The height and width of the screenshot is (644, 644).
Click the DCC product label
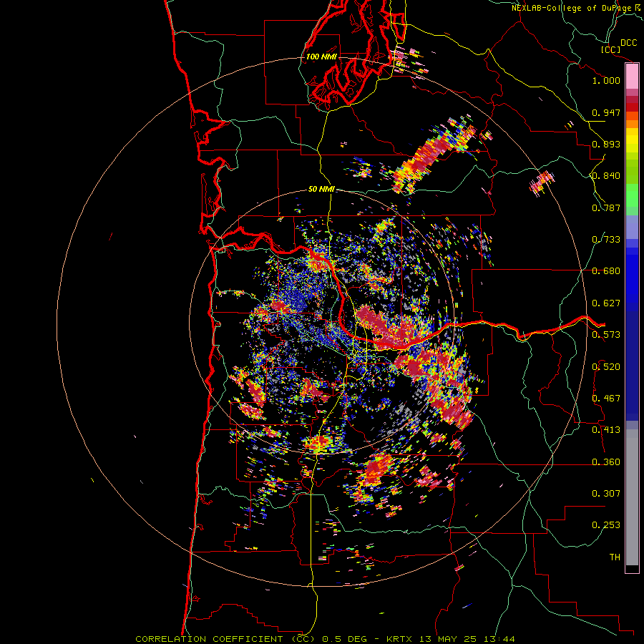628,43
